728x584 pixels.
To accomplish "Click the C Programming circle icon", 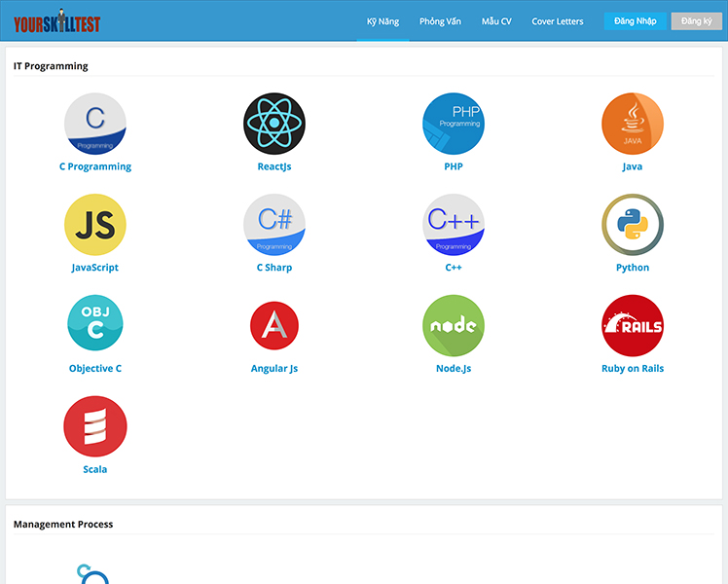I will (x=95, y=124).
